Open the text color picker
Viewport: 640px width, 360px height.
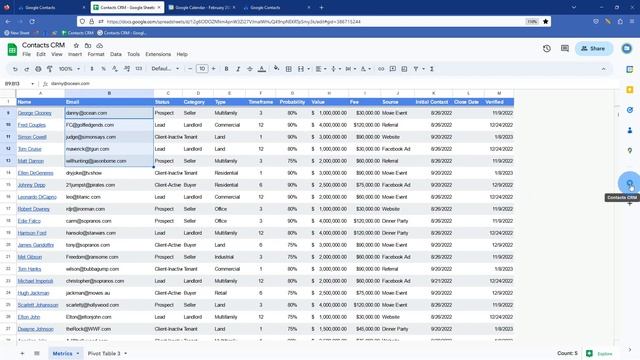pos(262,69)
